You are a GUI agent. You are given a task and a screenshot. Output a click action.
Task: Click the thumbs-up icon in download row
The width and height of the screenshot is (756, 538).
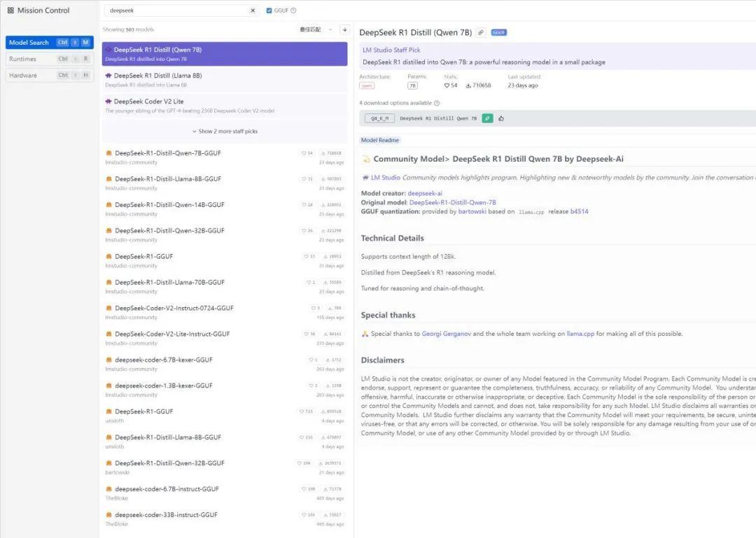(x=501, y=118)
